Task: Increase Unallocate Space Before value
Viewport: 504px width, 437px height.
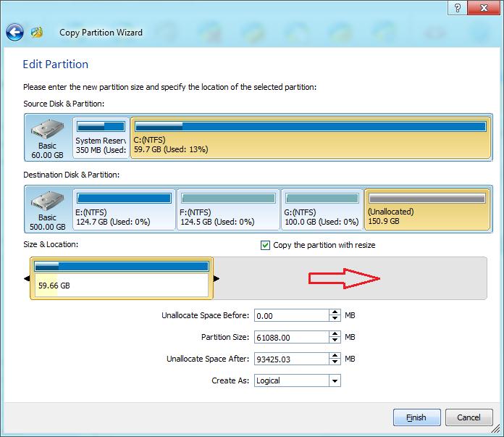Action: (x=335, y=312)
